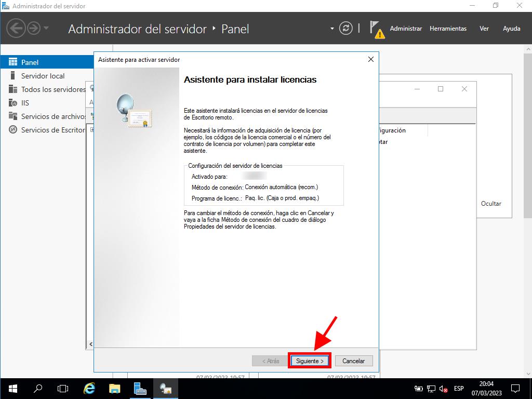This screenshot has width=532, height=399.
Task: Open the Administrar menu
Action: tap(406, 29)
